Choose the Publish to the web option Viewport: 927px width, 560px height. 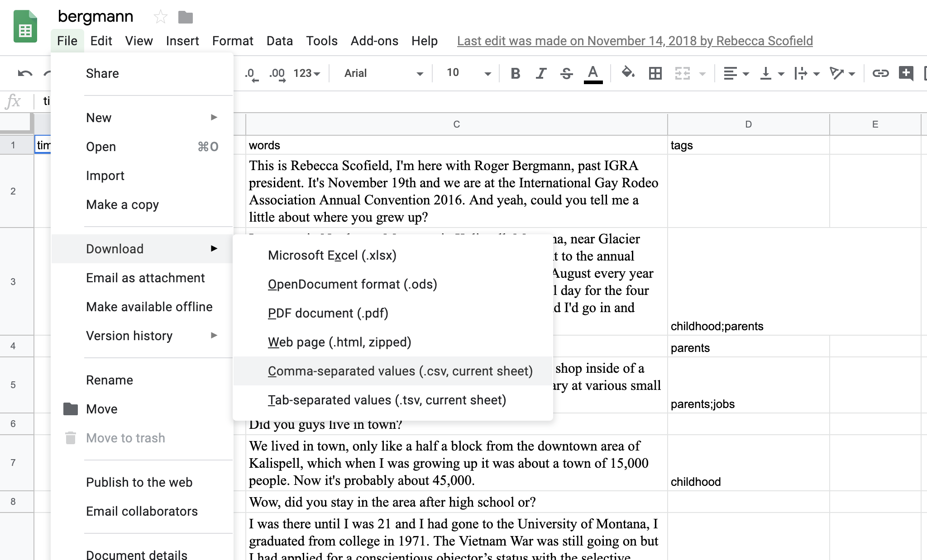pos(139,482)
